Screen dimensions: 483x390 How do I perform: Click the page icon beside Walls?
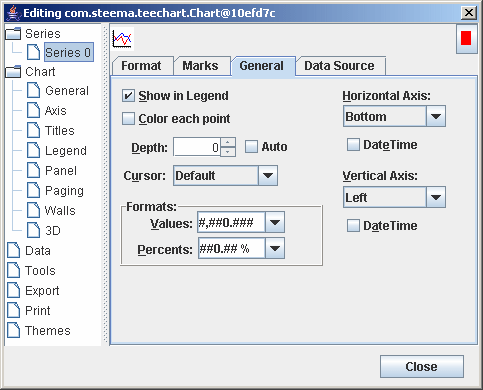click(x=34, y=210)
